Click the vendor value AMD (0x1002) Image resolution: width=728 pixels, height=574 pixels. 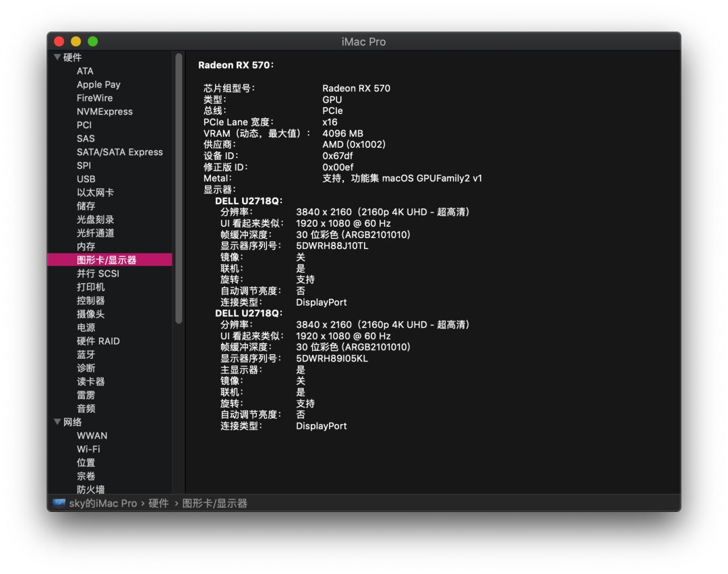(x=354, y=144)
